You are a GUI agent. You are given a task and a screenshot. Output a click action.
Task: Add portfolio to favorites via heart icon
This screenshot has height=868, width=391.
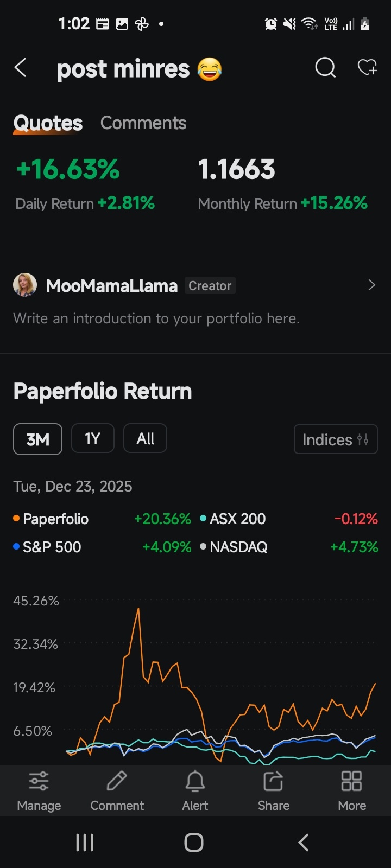click(x=367, y=68)
